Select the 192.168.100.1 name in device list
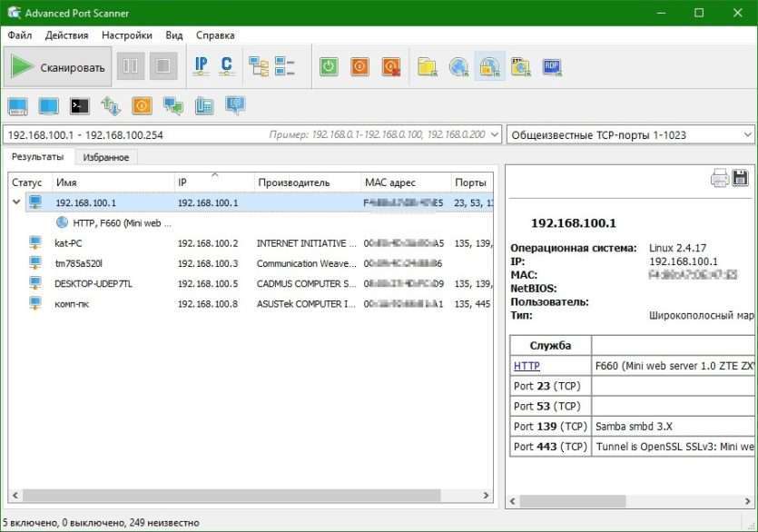 [85, 202]
